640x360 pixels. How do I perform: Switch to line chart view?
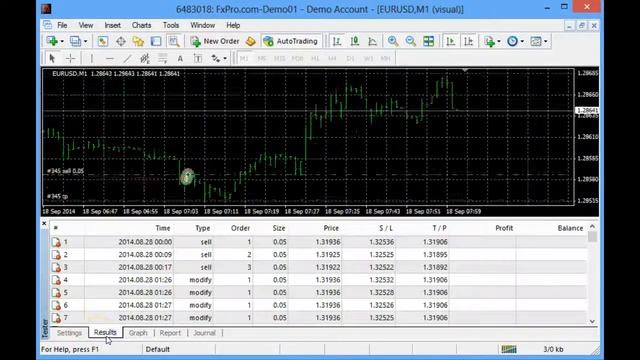[372, 41]
